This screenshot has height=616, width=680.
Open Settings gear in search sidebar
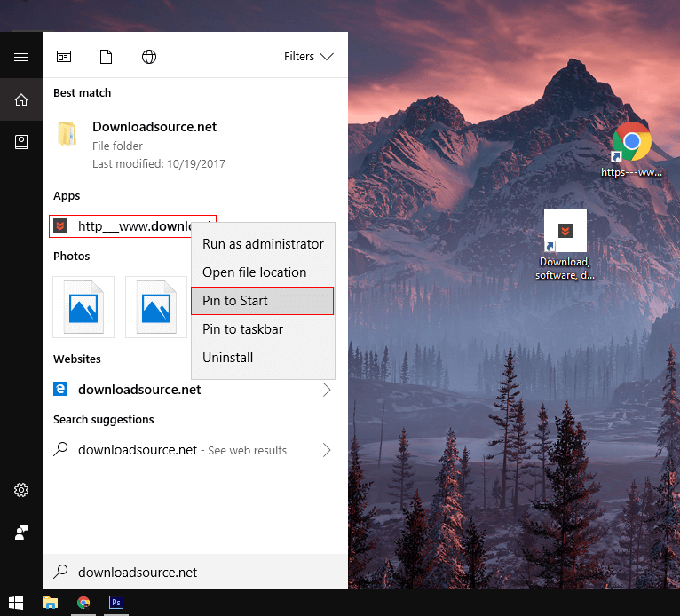[x=21, y=490]
